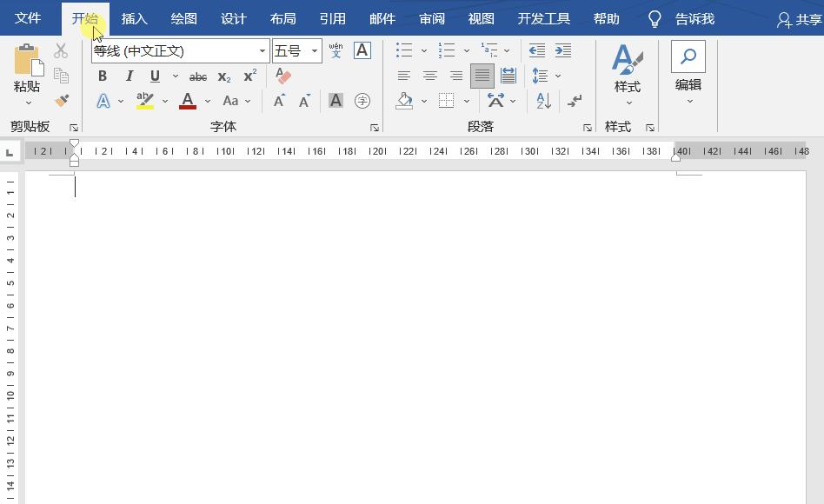
Task: Apply the Phonetic Guide (拼音指南) tool
Action: pyautogui.click(x=336, y=50)
